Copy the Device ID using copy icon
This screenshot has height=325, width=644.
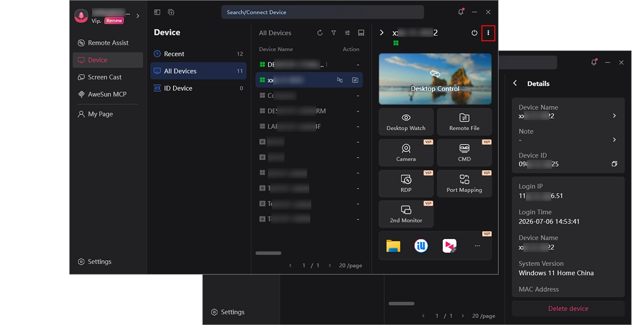pos(614,164)
